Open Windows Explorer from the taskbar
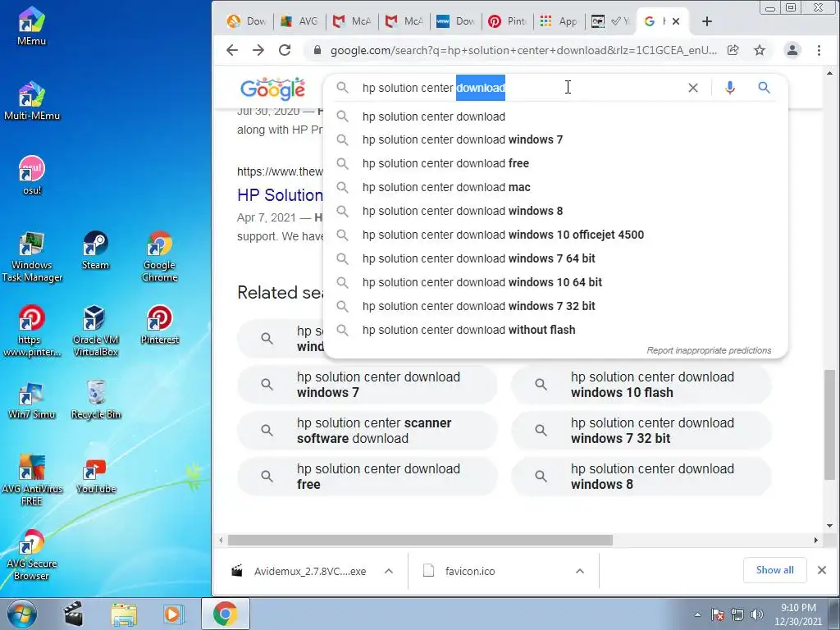Screen dimensions: 840x630 (x=124, y=614)
